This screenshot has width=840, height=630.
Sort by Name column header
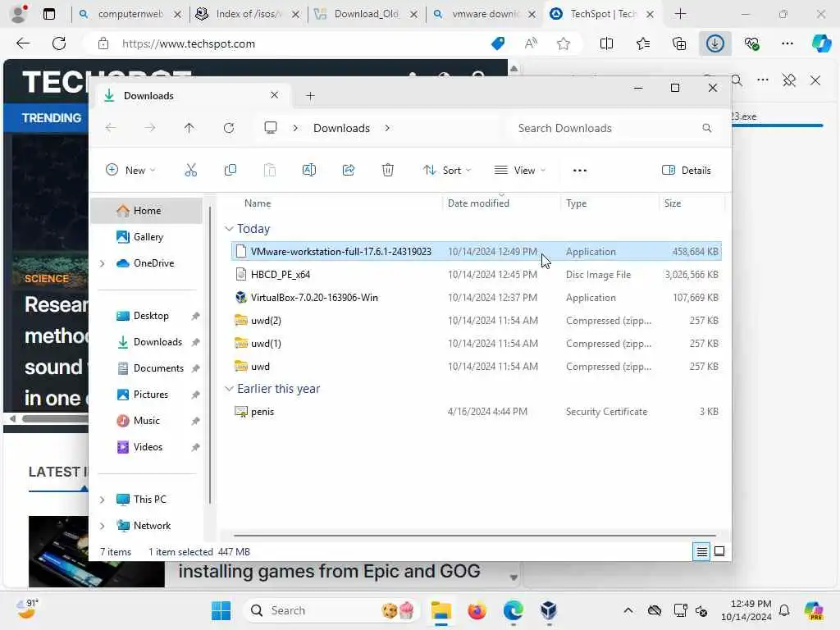coord(258,203)
